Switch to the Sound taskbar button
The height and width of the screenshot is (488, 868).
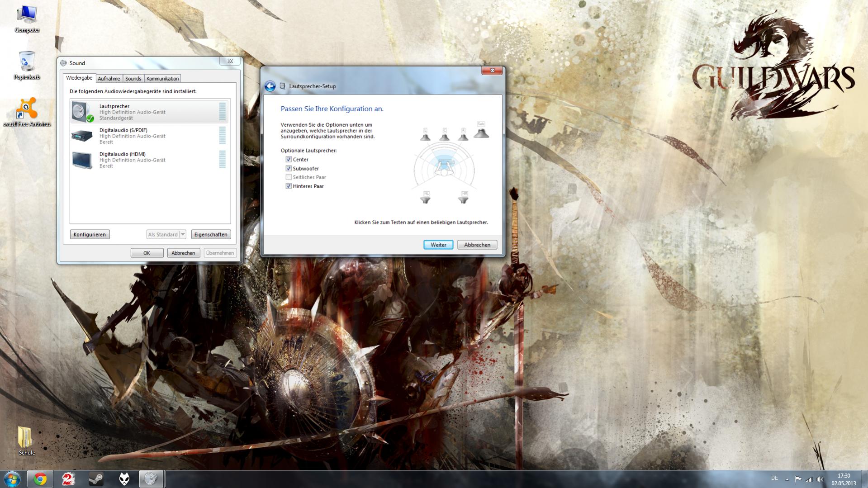[x=152, y=479]
